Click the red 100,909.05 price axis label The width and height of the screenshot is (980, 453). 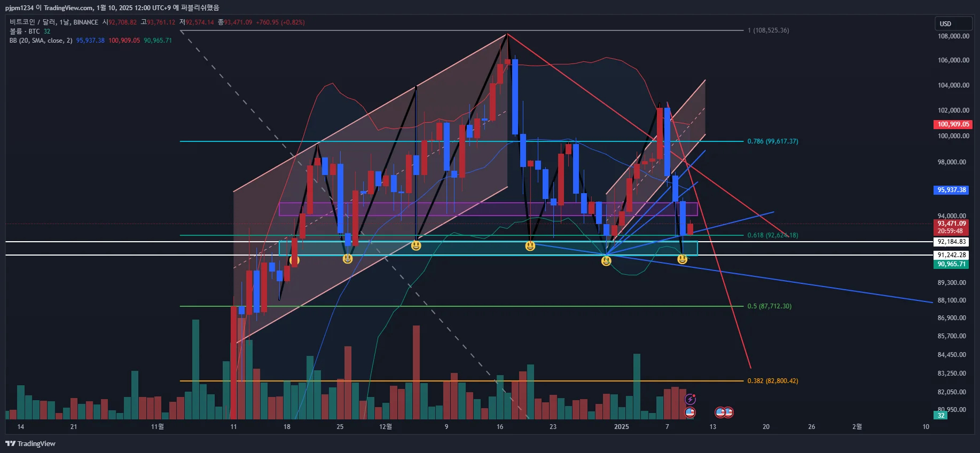pos(953,124)
